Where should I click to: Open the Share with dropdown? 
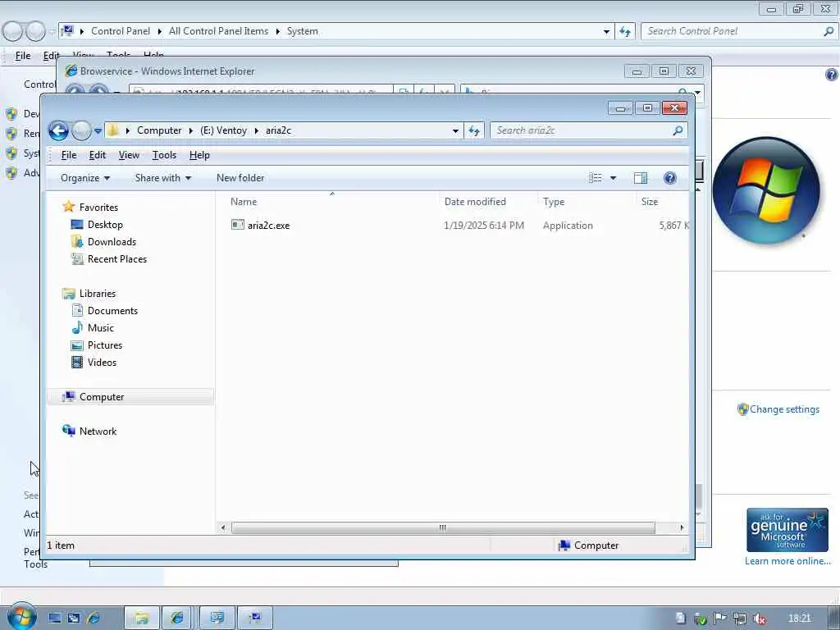163,178
